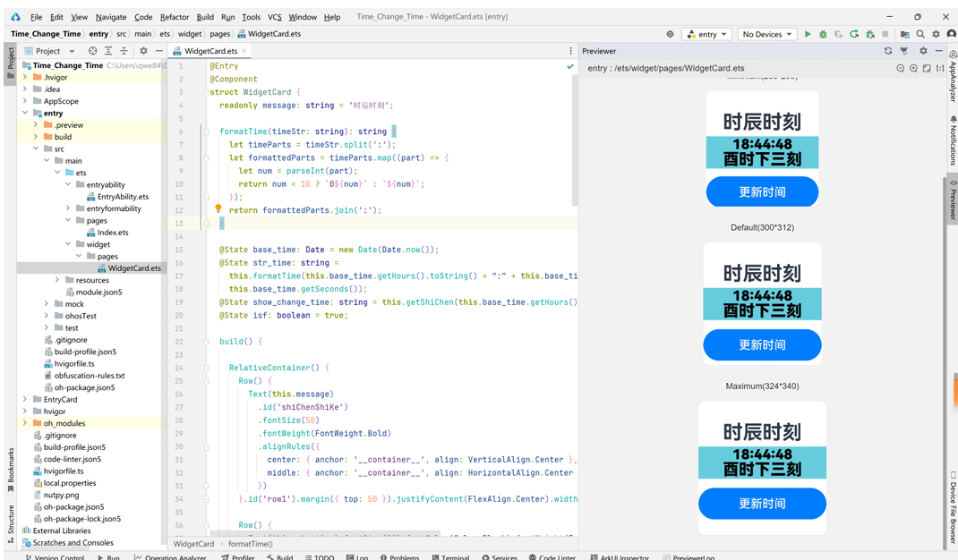This screenshot has height=560, width=958.
Task: Click 更新时间 button in Maximum(324*340) card
Action: point(762,504)
